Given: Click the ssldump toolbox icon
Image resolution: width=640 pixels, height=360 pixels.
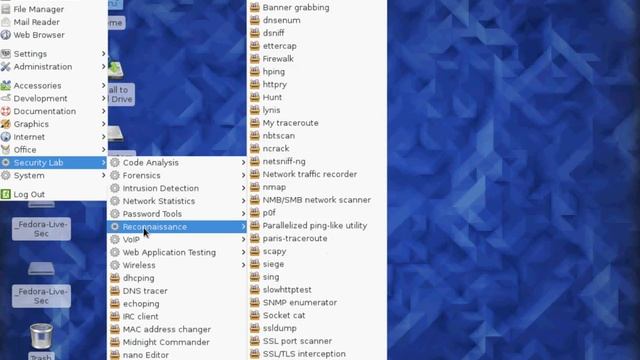Looking at the screenshot, I should (x=255, y=328).
